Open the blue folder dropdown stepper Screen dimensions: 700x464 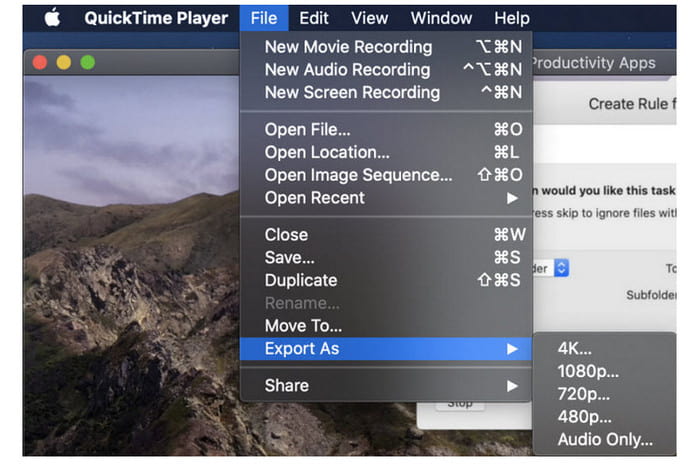pos(562,268)
